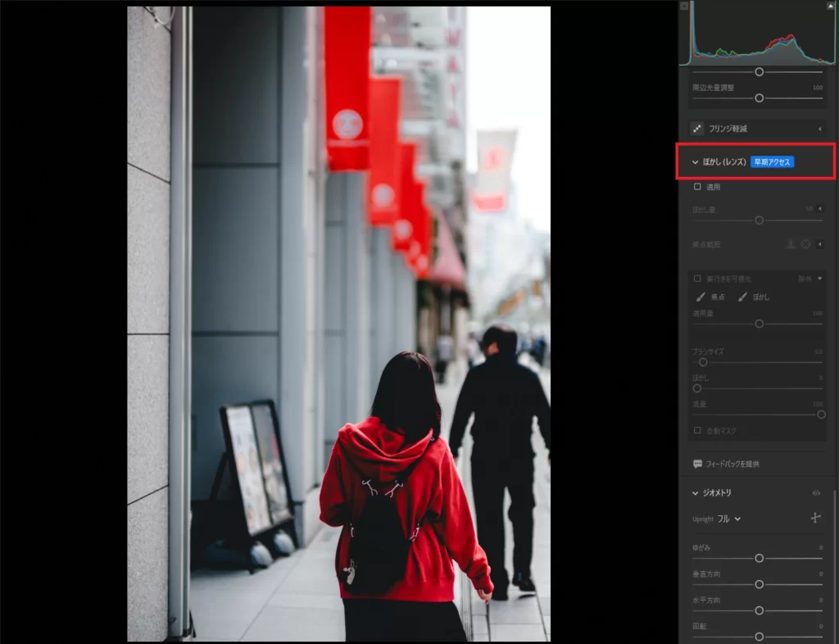The width and height of the screenshot is (839, 644).
Task: Toggle the 奥行きを可視化 checkbox
Action: [697, 279]
